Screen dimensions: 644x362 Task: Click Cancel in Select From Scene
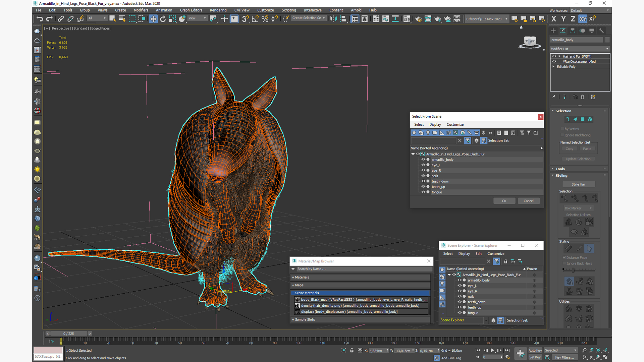529,201
